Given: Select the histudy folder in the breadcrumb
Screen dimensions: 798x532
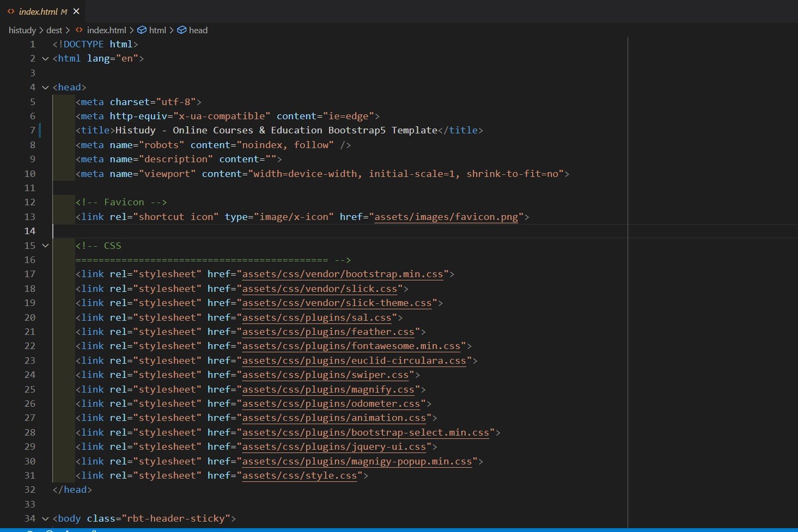Looking at the screenshot, I should coord(22,30).
